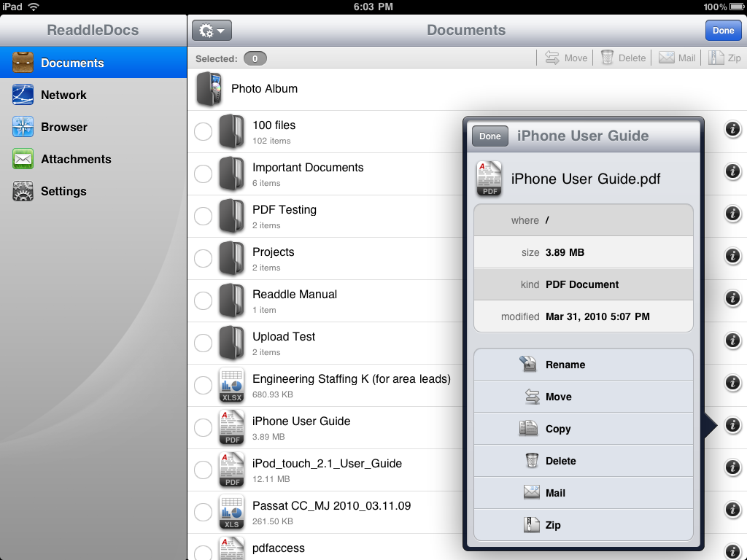Open Documents in the sidebar
The image size is (747, 560).
(93, 63)
